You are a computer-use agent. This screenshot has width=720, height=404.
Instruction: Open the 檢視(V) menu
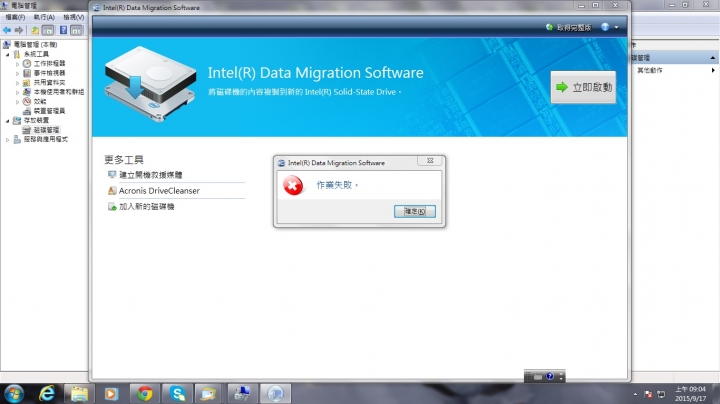(x=73, y=17)
